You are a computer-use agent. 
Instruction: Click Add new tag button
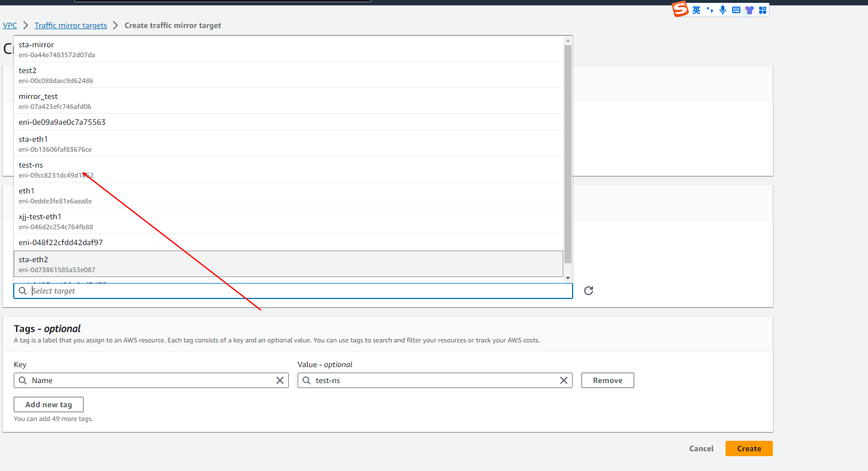coord(48,404)
